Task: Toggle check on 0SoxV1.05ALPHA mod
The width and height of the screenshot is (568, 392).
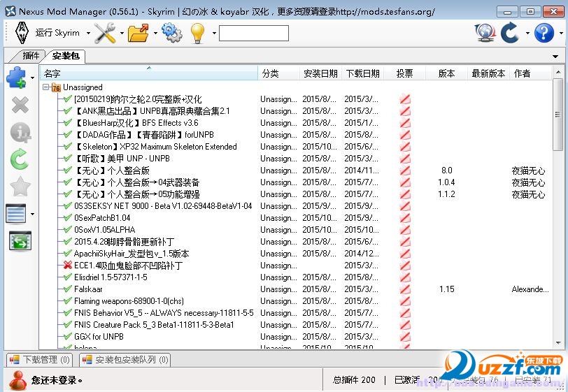Action: [67, 229]
